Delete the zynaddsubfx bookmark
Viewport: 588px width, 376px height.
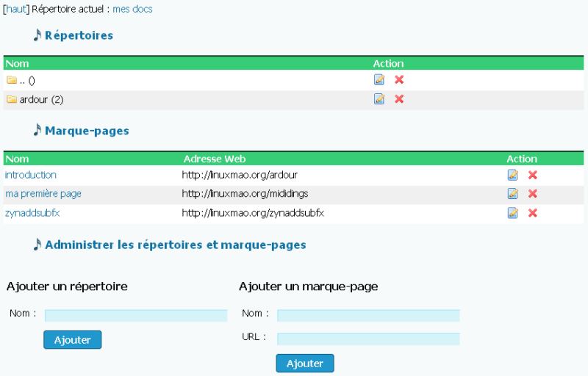click(532, 213)
